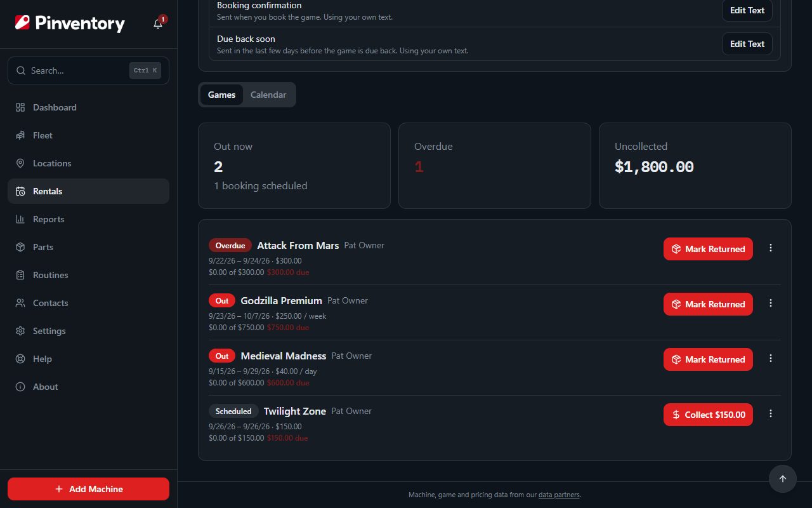Click the Contacts people icon

point(20,303)
